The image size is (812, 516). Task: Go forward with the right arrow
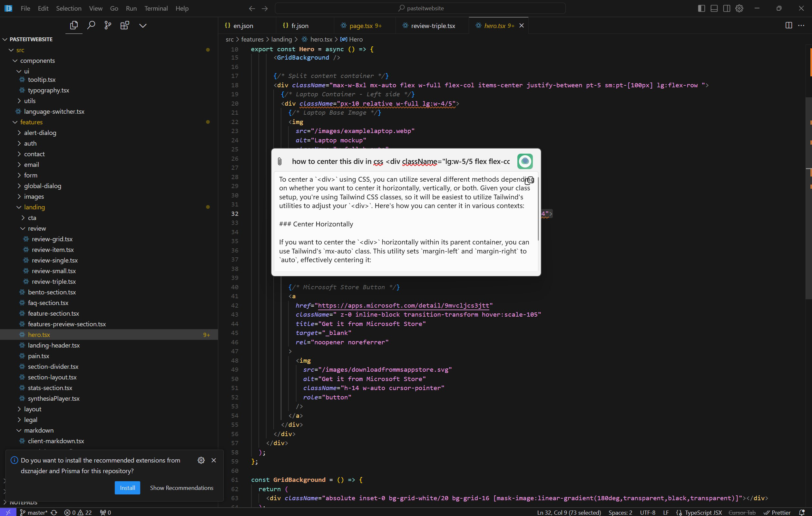265,8
